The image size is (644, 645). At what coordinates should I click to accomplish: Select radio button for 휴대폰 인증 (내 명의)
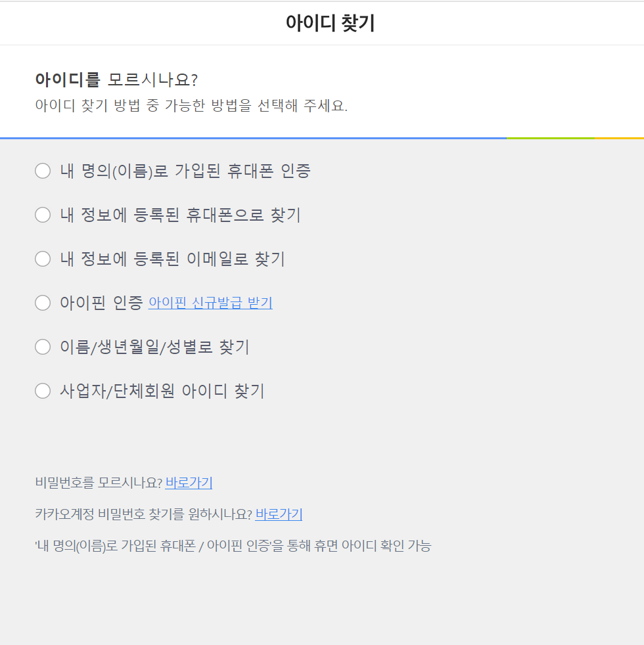tap(43, 171)
